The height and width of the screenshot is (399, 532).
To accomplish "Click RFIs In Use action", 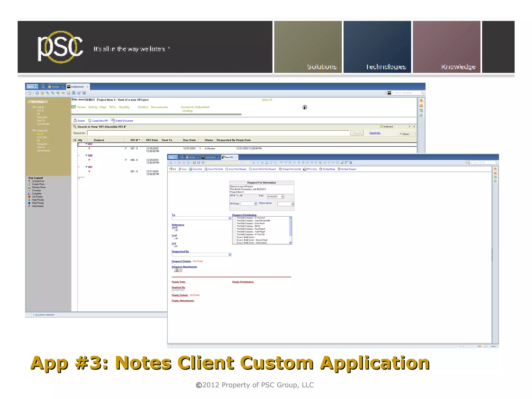I will point(310,169).
